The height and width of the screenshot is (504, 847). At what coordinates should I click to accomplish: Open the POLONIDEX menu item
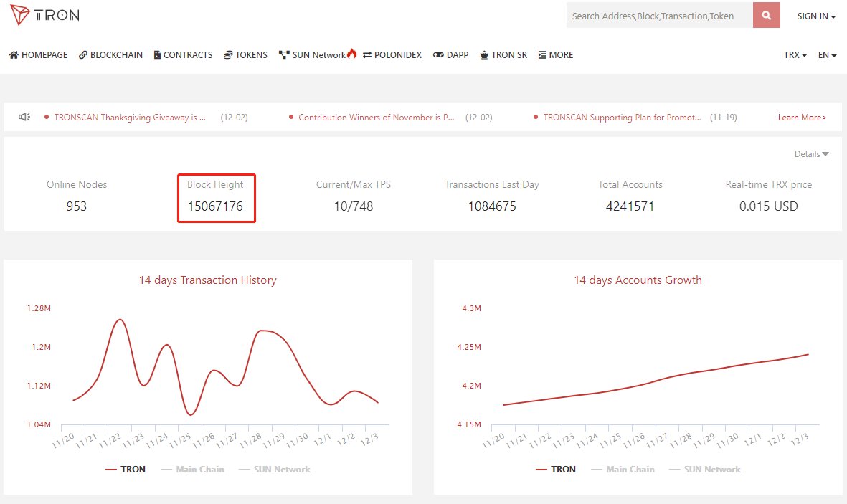pos(392,55)
